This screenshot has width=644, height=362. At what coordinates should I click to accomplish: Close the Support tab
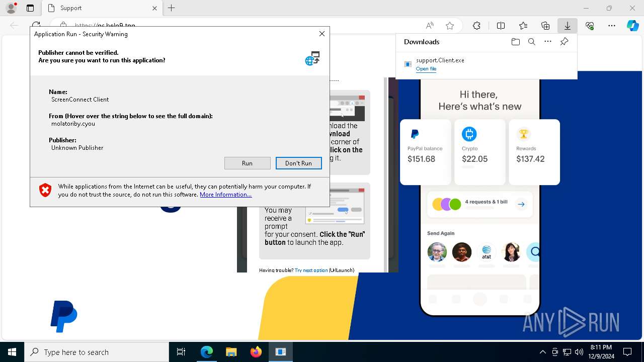click(x=154, y=8)
